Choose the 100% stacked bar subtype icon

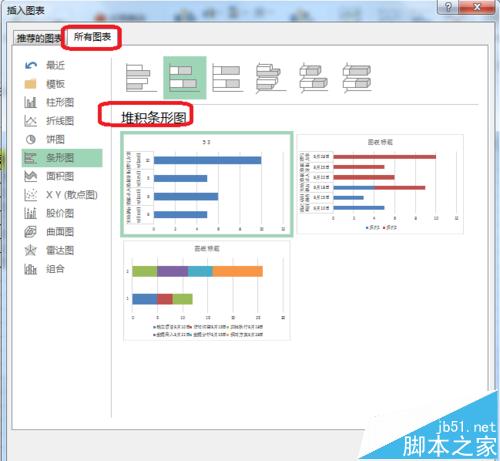click(228, 78)
